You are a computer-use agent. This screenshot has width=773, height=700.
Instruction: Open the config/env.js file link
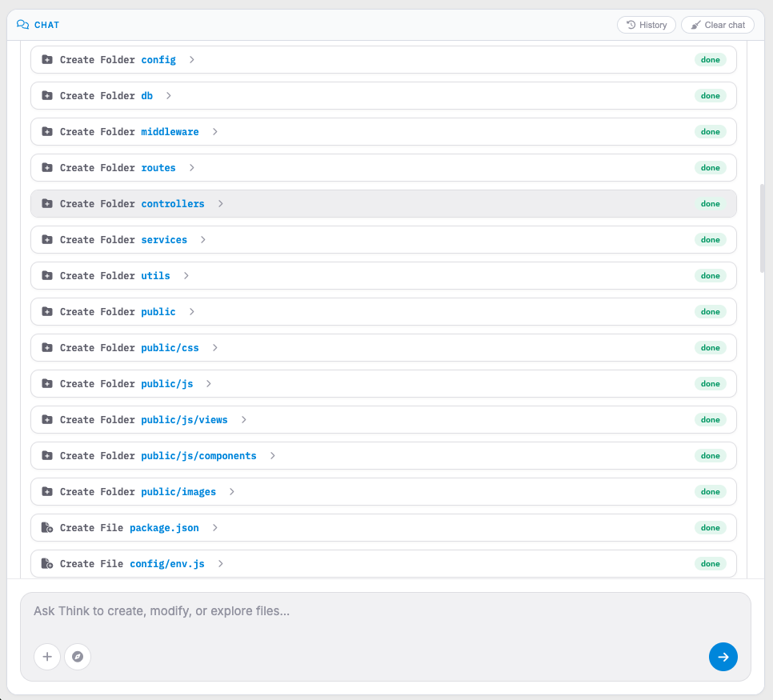(x=167, y=563)
